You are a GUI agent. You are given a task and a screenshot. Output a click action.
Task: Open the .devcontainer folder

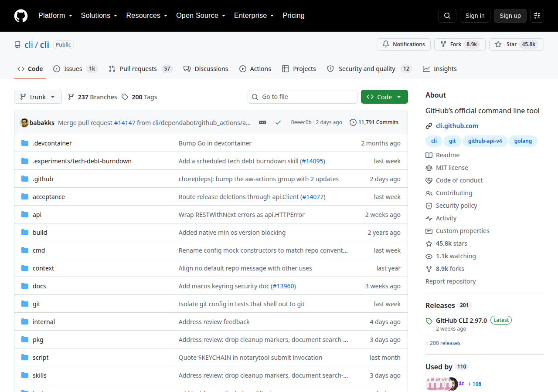point(52,143)
